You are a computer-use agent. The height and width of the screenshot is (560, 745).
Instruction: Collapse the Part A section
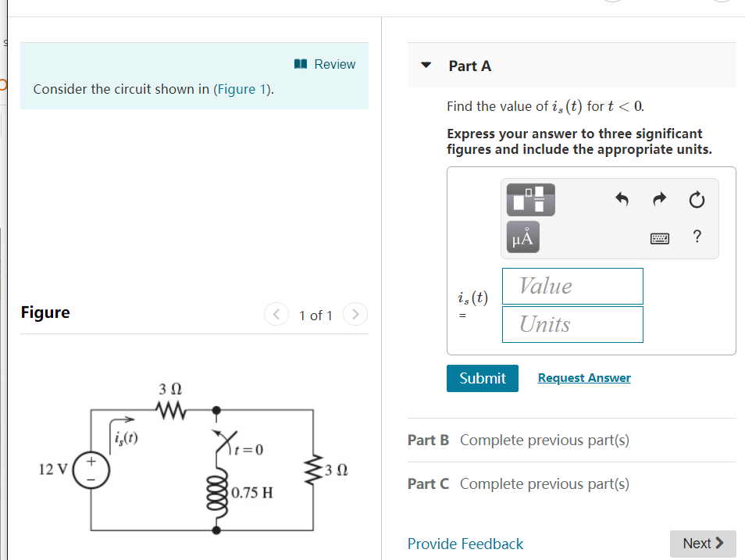tap(426, 66)
